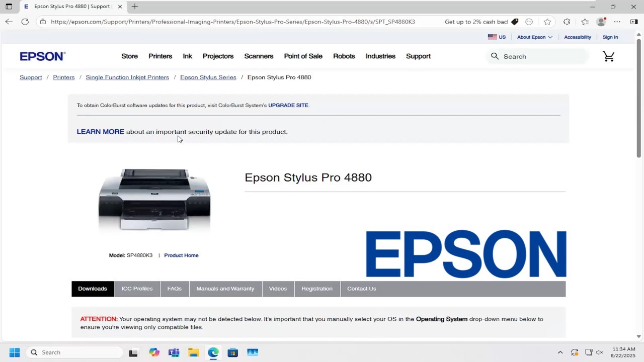Viewport: 644px width, 362px height.
Task: Click the sync update tray icon
Action: (x=575, y=352)
